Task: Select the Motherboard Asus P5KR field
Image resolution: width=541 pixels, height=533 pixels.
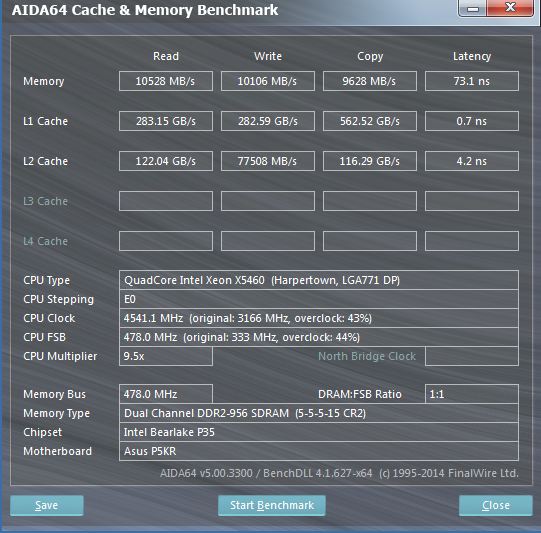Action: pos(319,451)
